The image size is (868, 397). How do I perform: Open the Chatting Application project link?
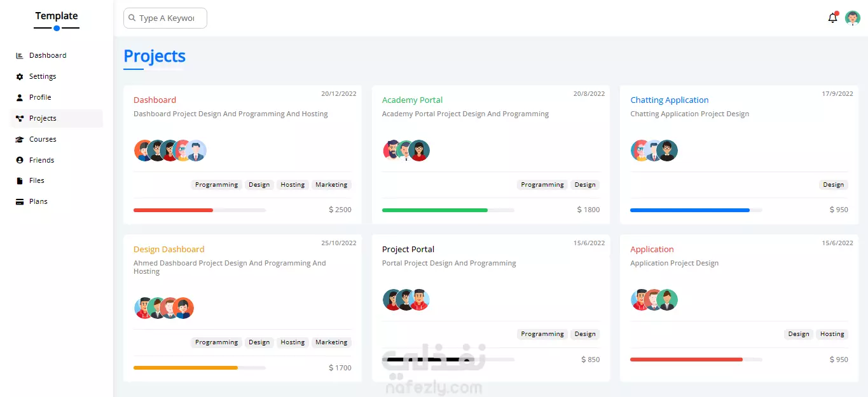coord(669,100)
